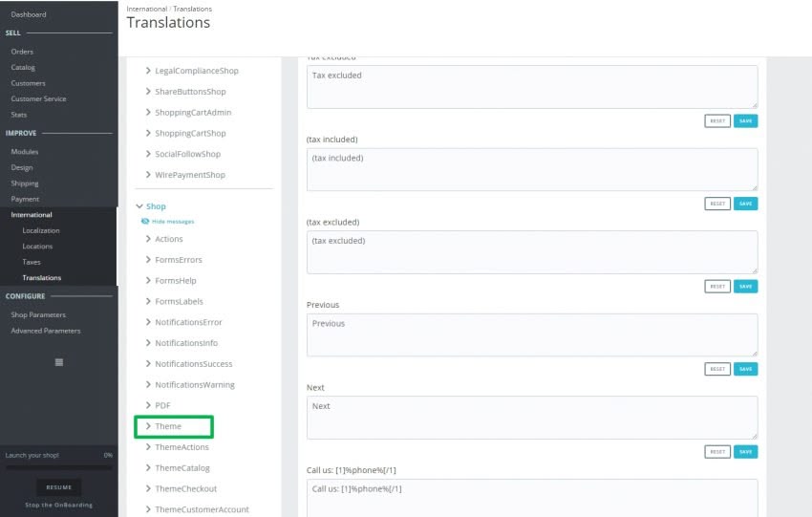Open the ThemeActions tree item

[182, 447]
